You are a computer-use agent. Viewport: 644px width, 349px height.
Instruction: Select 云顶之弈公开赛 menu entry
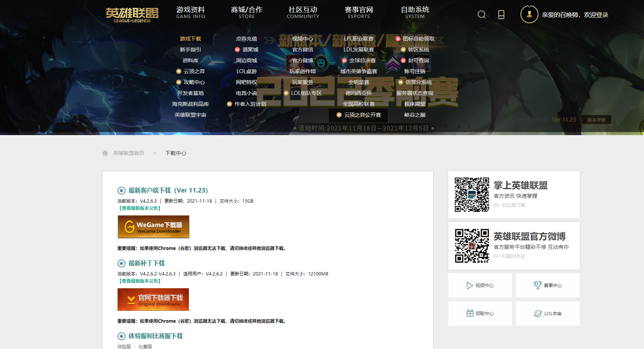tap(359, 115)
